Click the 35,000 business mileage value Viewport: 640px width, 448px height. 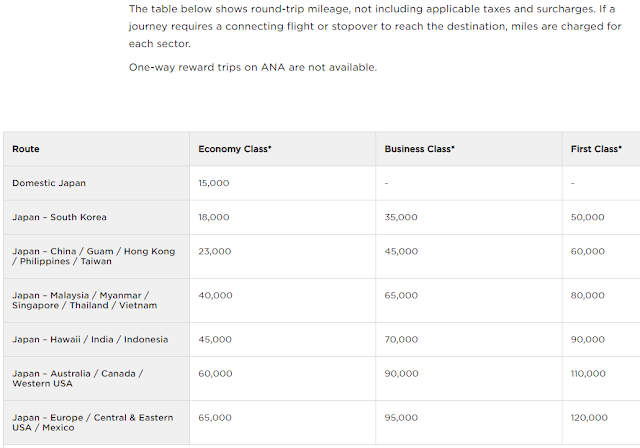[x=400, y=217]
